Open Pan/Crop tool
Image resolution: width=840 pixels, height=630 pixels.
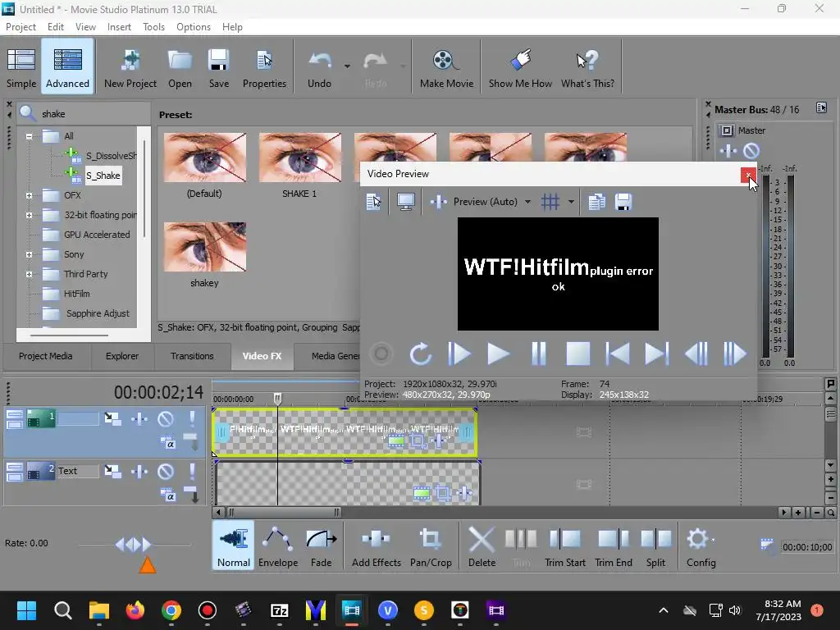tap(431, 546)
